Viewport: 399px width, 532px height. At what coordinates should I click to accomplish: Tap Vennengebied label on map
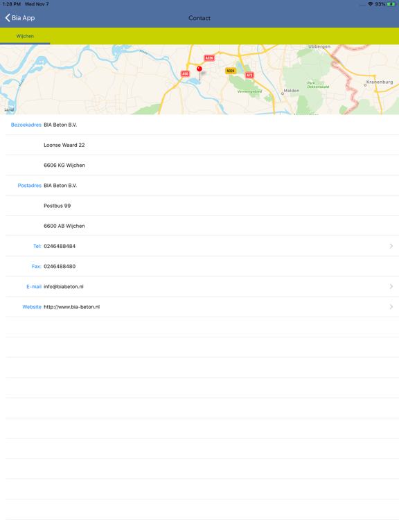[249, 91]
